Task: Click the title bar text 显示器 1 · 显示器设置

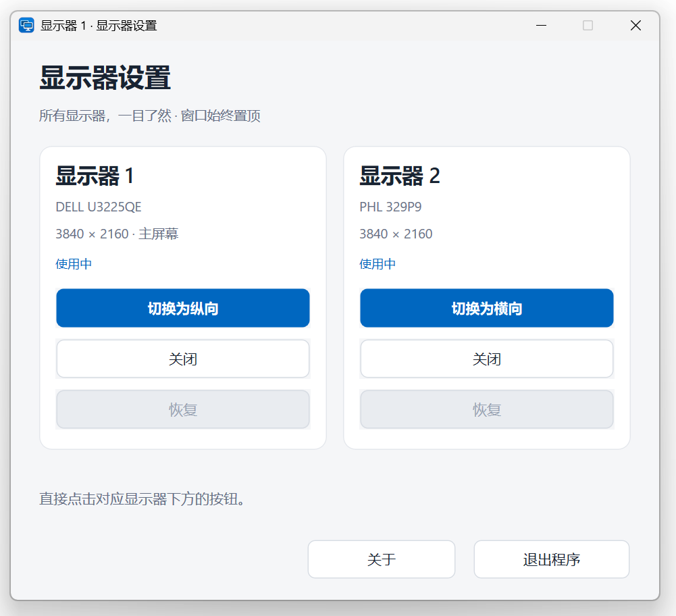Action: 99,26
